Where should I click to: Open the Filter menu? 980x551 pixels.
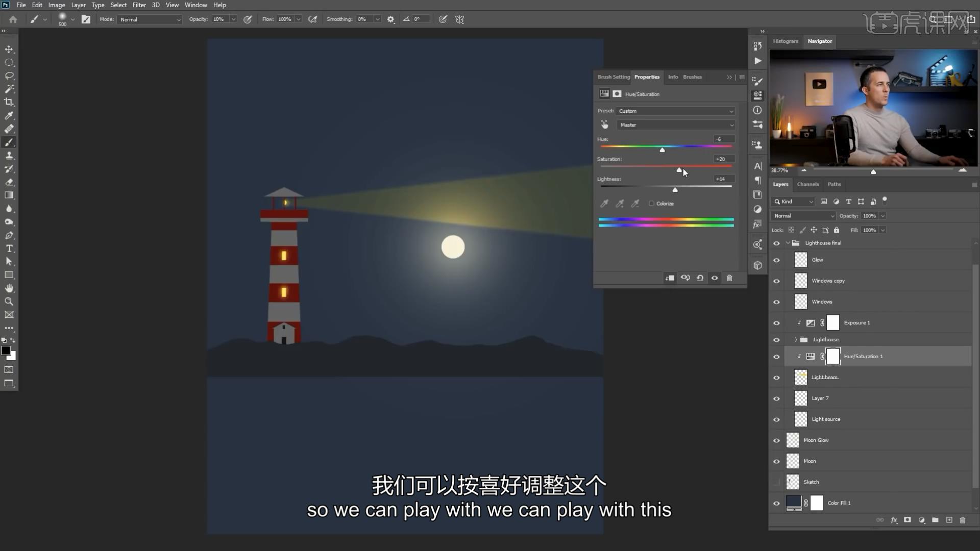tap(139, 5)
